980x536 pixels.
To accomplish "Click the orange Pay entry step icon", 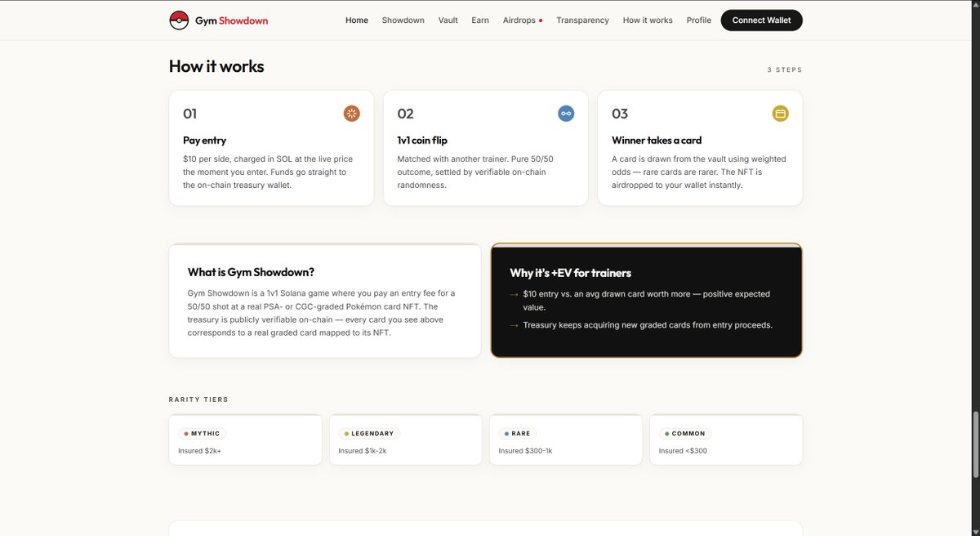I will coord(351,114).
